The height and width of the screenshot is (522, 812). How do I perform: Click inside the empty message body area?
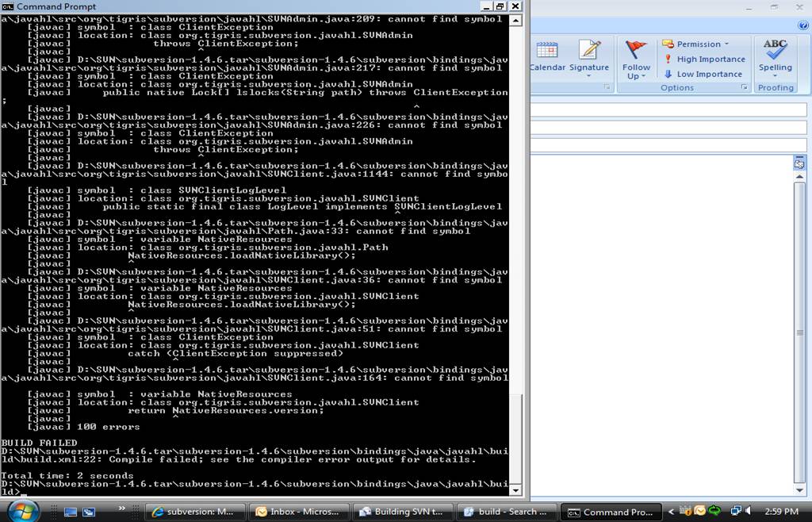click(661, 326)
